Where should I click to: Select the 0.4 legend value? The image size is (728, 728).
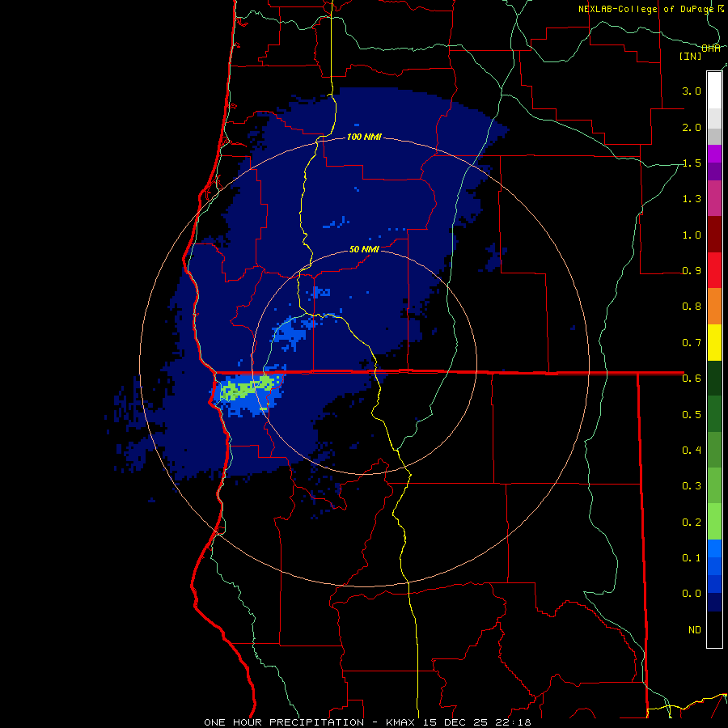[x=692, y=450]
